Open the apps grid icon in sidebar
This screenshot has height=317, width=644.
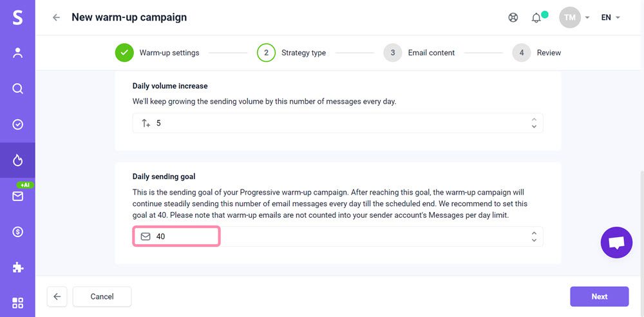click(x=17, y=303)
